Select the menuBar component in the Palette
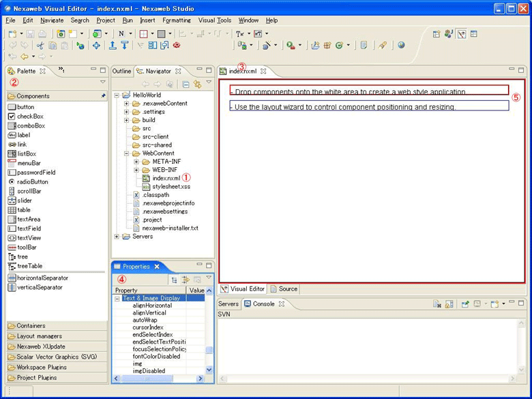532x399 pixels. click(24, 163)
